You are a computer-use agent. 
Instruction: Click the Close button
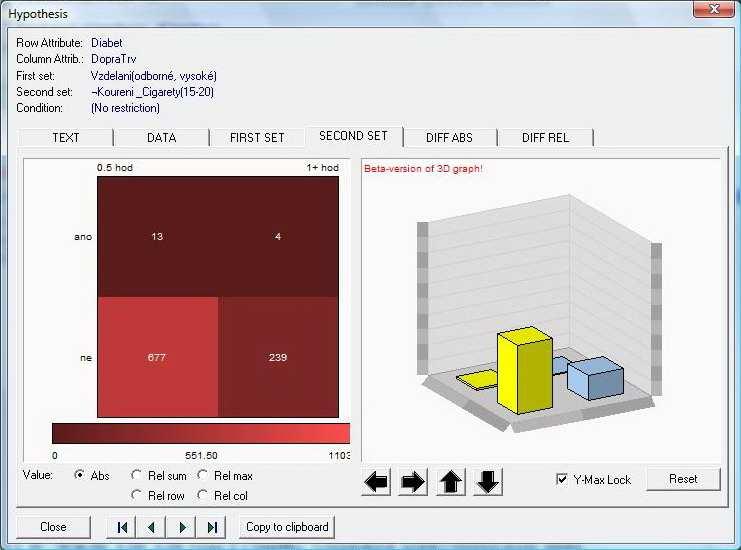point(53,527)
